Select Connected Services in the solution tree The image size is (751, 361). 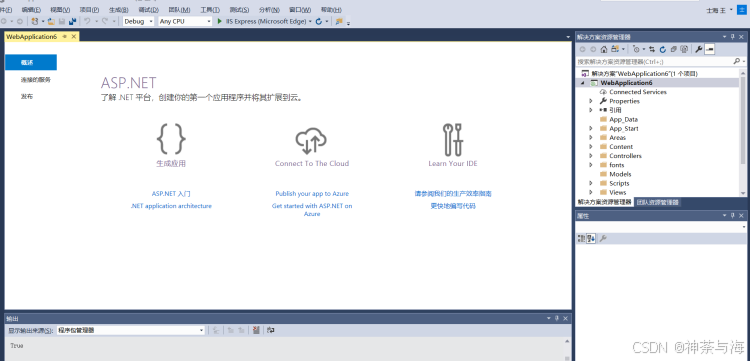click(x=637, y=92)
